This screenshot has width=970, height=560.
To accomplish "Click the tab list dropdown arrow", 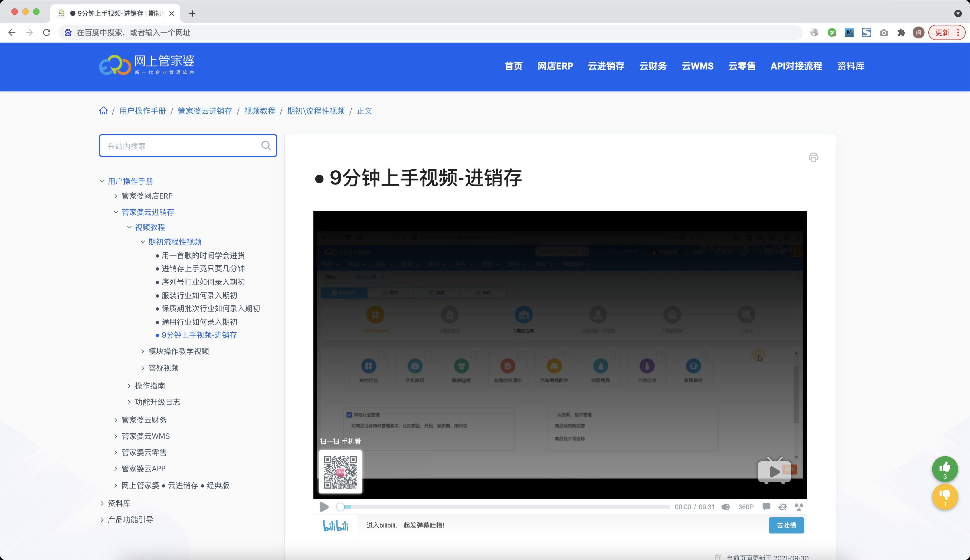I will click(x=958, y=14).
